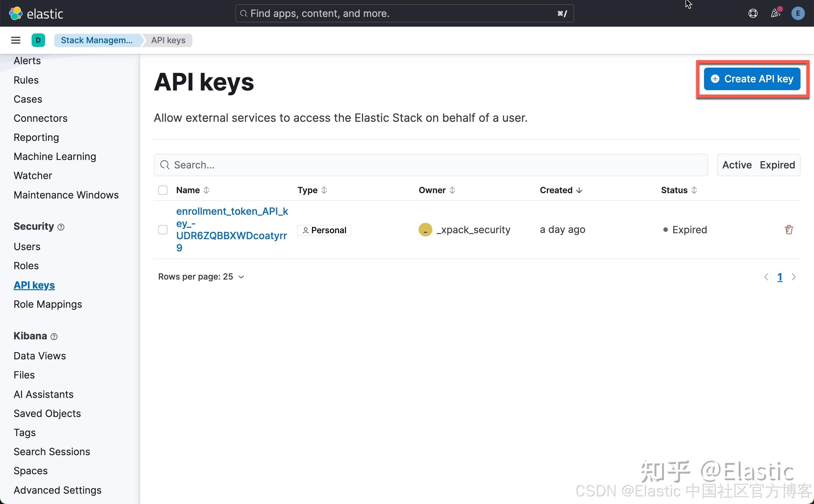Open the notifications bell icon
Screen dimensions: 814x504
[775, 13]
